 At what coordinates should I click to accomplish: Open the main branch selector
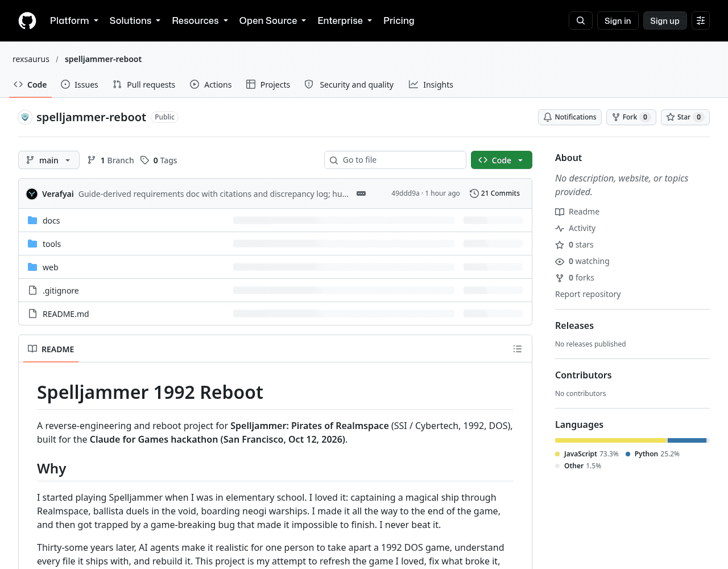point(49,160)
